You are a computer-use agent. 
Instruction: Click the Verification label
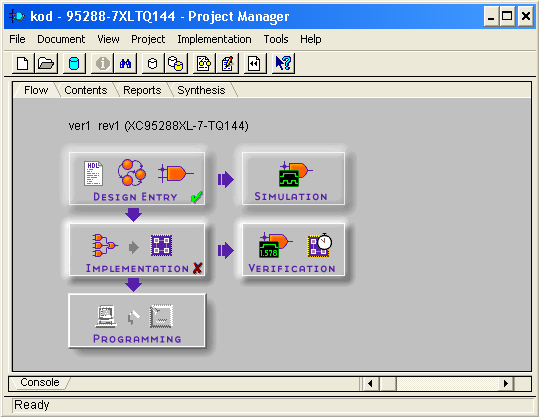(x=292, y=268)
